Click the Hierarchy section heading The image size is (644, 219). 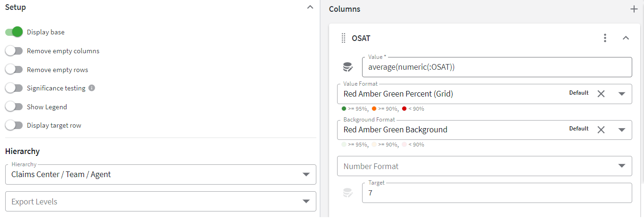pos(22,151)
